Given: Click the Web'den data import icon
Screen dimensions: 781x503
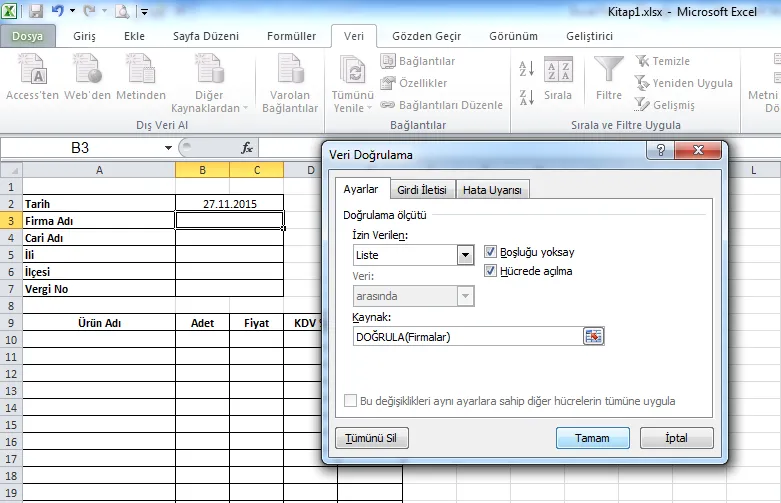Looking at the screenshot, I should [x=87, y=72].
